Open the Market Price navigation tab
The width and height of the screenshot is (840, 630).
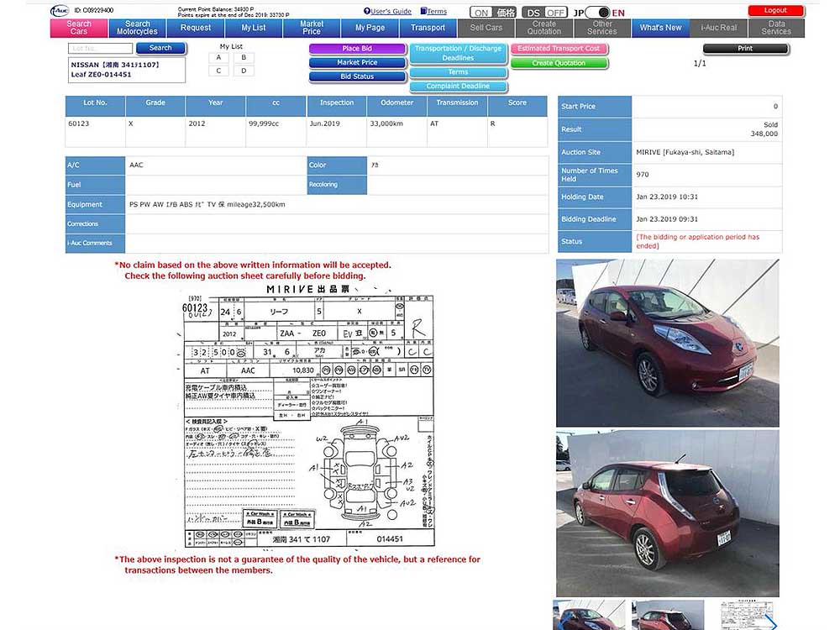[312, 28]
